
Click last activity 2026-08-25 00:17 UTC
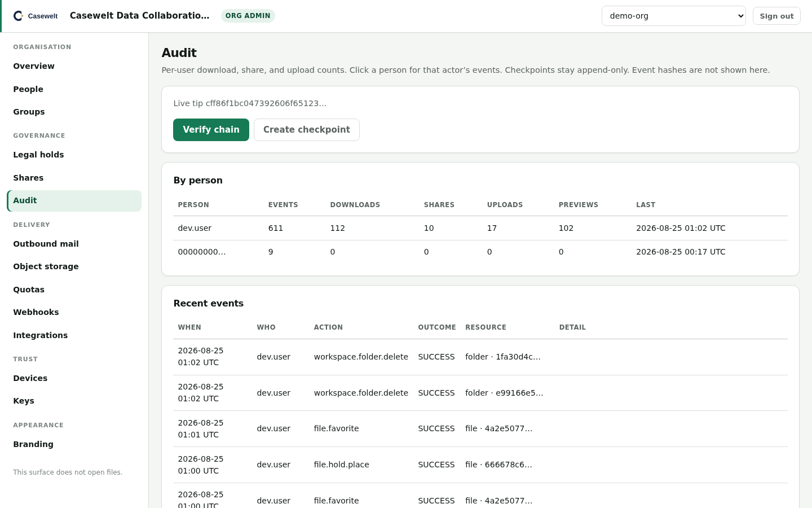click(x=681, y=252)
